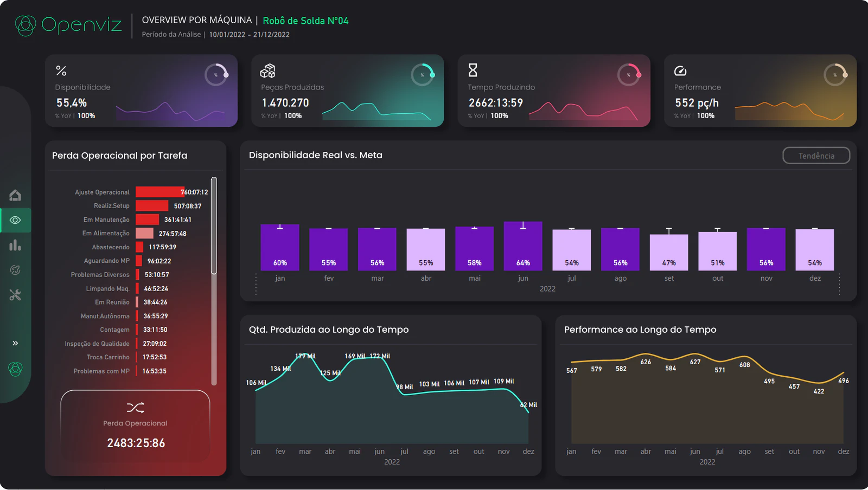Expand sidebar with double chevron
This screenshot has height=490, width=868.
click(x=15, y=343)
